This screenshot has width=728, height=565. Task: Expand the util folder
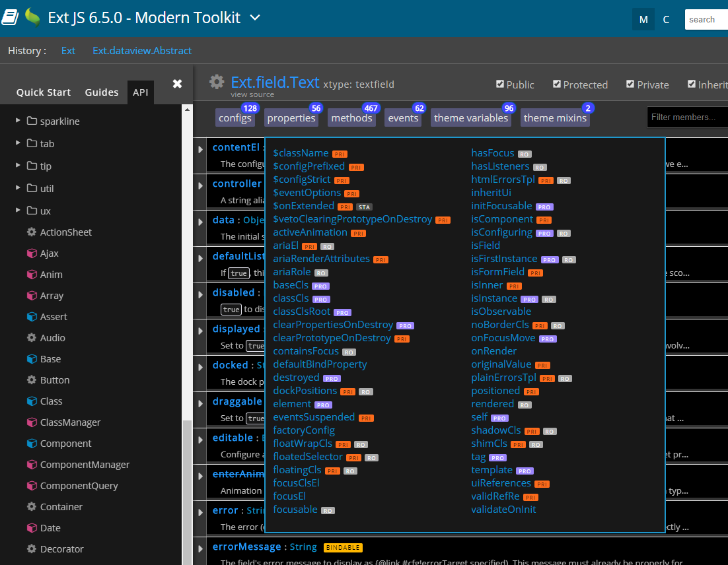(18, 188)
